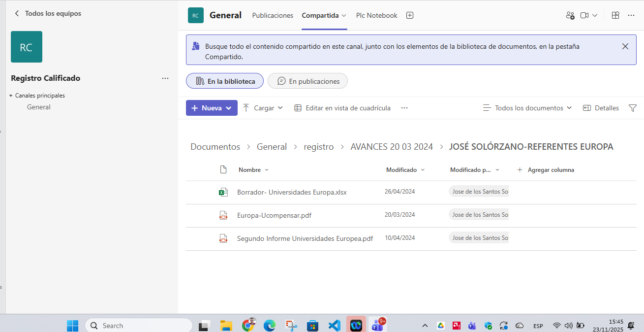Click the Microsoft Teams taskbar icon
The width and height of the screenshot is (644, 332).
coord(378,325)
